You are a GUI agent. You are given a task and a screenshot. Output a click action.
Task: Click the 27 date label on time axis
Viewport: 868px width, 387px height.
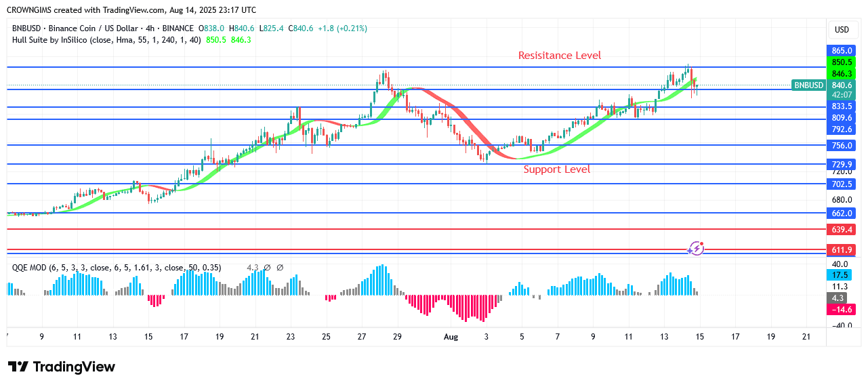[362, 336]
